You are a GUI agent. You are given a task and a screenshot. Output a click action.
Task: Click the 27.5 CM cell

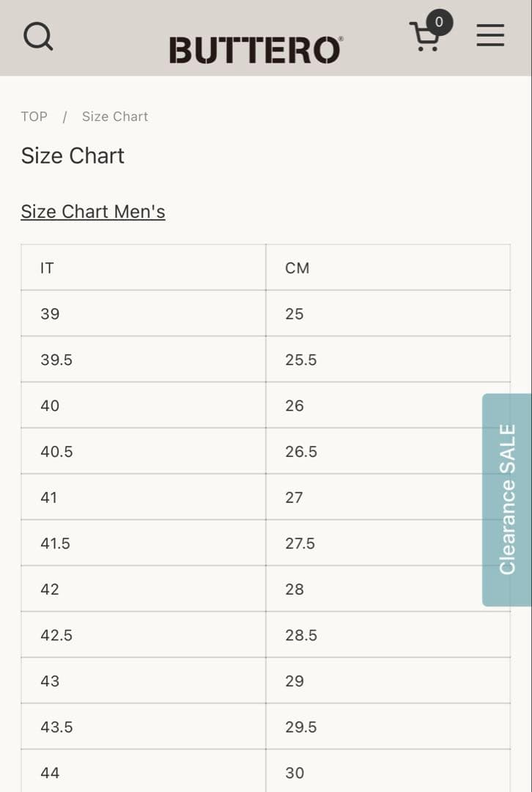point(374,543)
